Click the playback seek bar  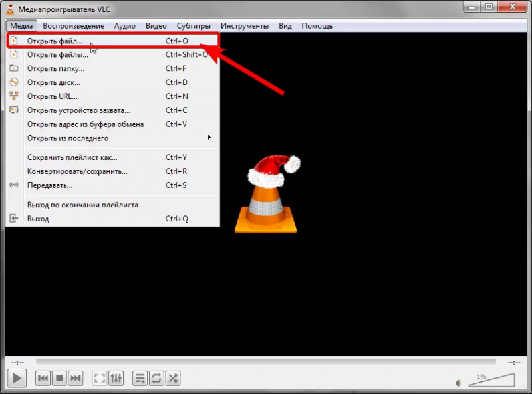point(265,362)
